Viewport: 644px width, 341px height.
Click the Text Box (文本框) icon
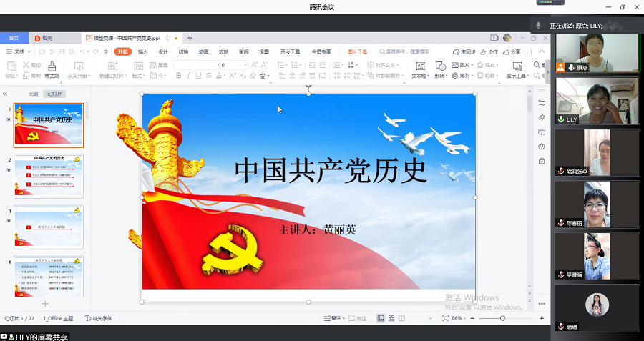419,66
